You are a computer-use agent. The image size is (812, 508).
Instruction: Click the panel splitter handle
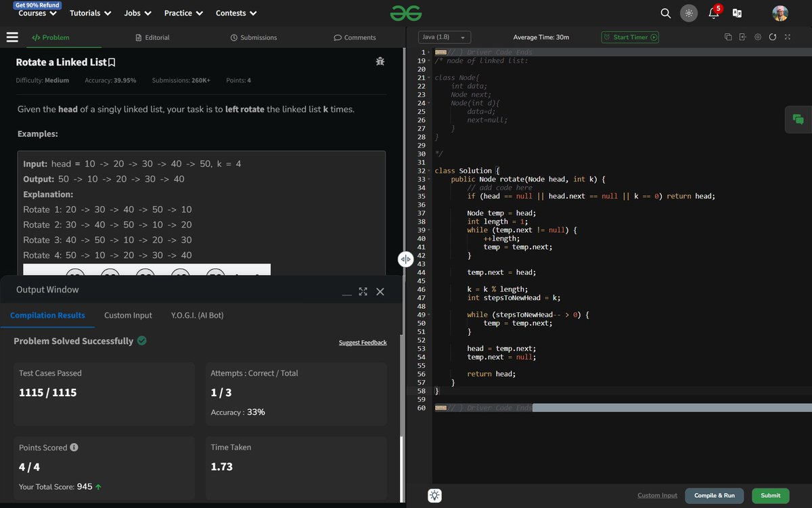click(405, 259)
